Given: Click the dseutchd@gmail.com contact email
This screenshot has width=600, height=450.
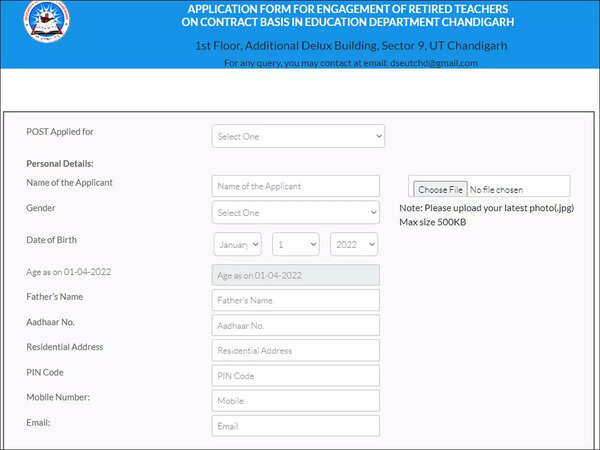Looking at the screenshot, I should 435,62.
